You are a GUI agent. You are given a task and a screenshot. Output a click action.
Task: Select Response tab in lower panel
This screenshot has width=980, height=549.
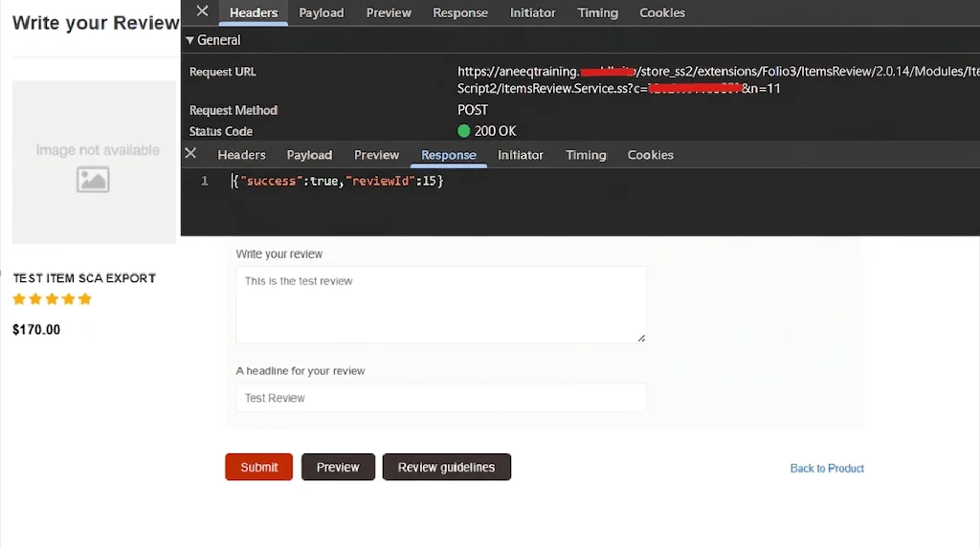click(449, 155)
